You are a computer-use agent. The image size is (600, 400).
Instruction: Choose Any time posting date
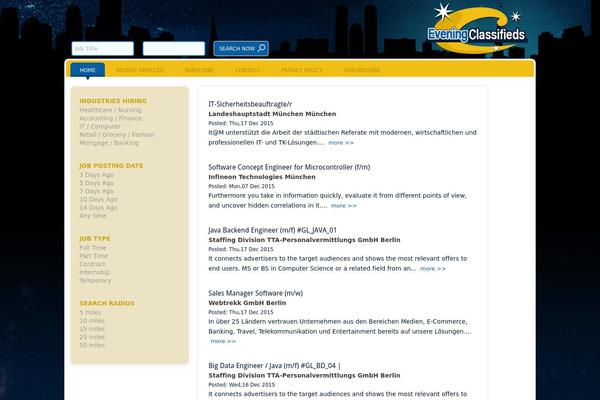[x=93, y=216]
